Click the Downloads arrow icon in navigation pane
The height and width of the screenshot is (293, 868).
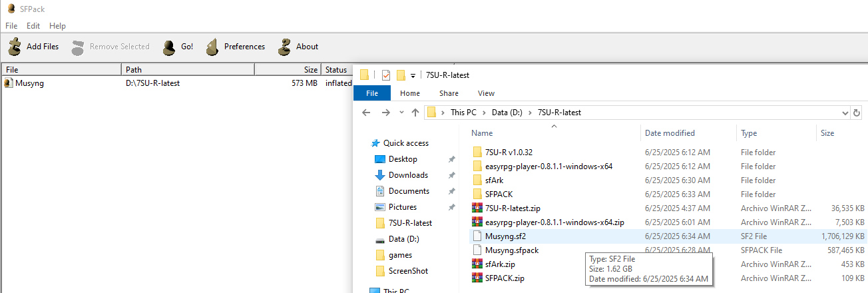(x=380, y=175)
